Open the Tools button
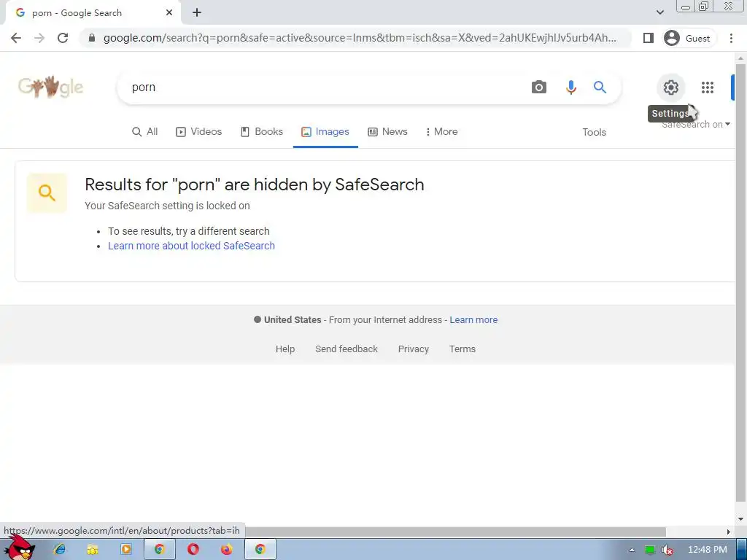 coord(594,133)
